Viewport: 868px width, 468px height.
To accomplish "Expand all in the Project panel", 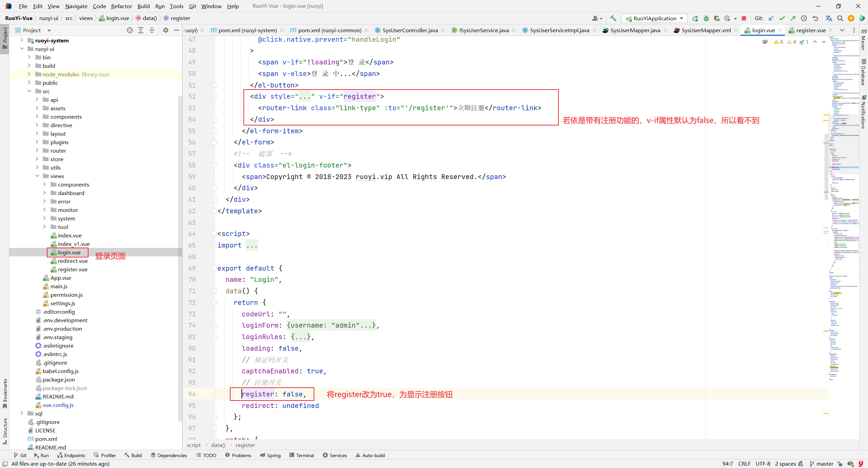I will click(141, 30).
